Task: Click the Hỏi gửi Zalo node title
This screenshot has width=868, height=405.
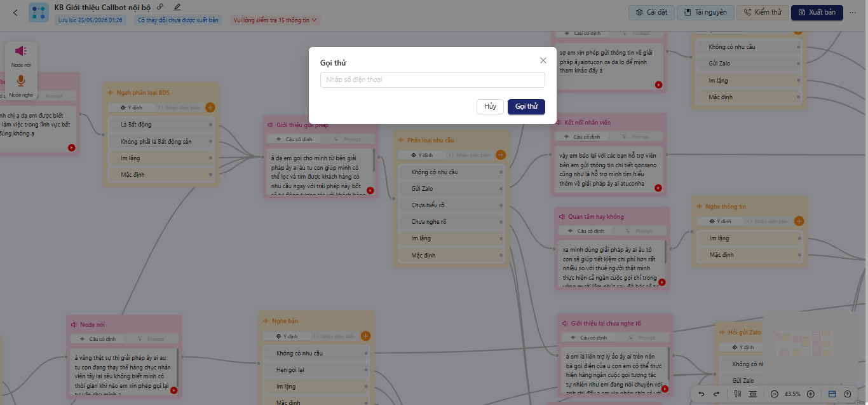Action: [x=745, y=332]
